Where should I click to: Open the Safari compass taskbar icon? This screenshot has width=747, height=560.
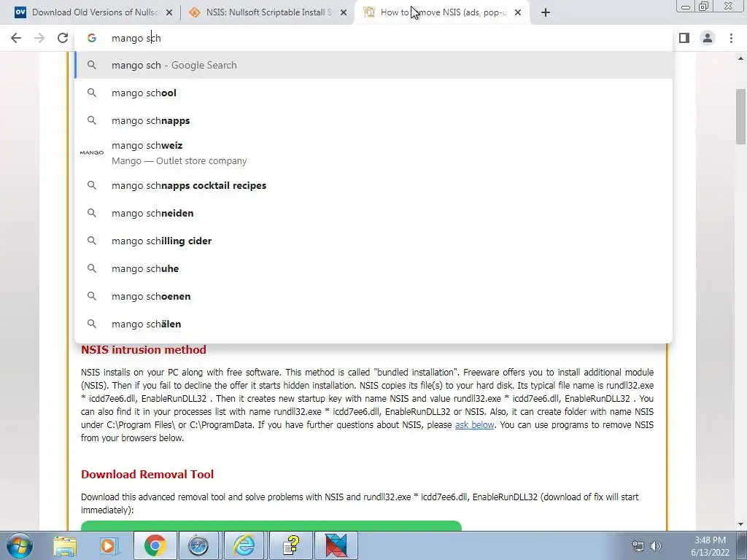(198, 545)
